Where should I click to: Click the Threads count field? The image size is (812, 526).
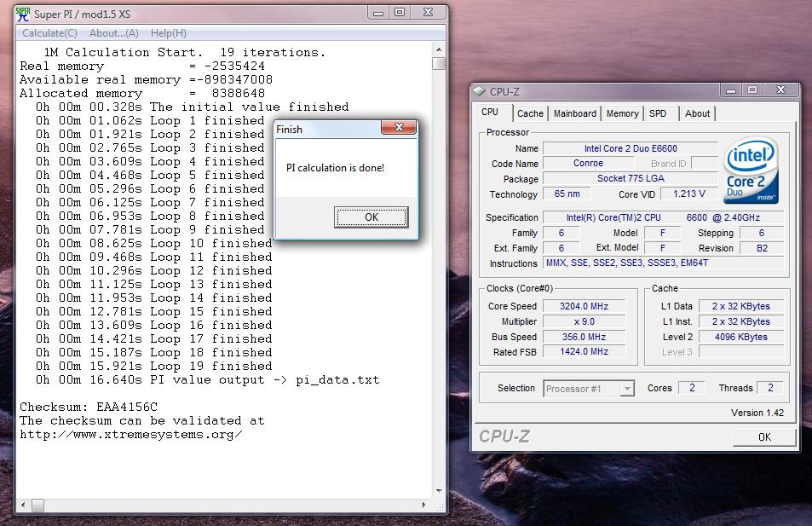pos(770,388)
